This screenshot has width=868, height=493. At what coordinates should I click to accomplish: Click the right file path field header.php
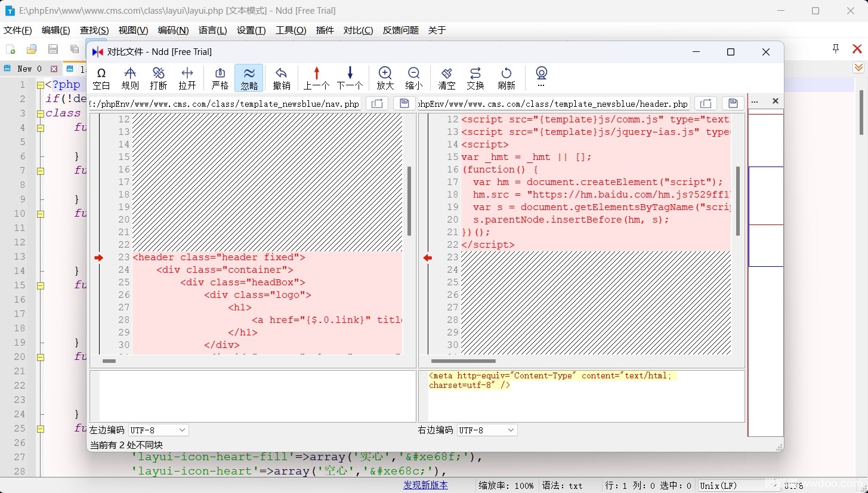click(x=554, y=103)
